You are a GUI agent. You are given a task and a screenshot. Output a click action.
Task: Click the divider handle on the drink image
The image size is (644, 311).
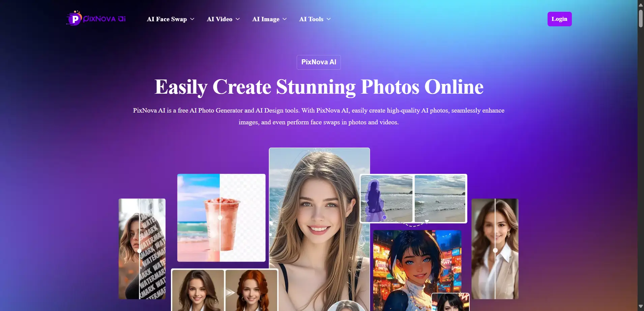tap(220, 218)
